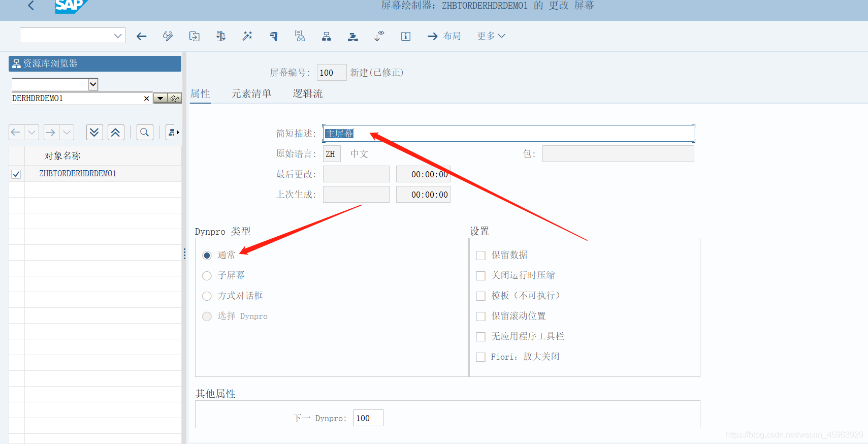Click the 最后更改 date field

click(x=356, y=174)
